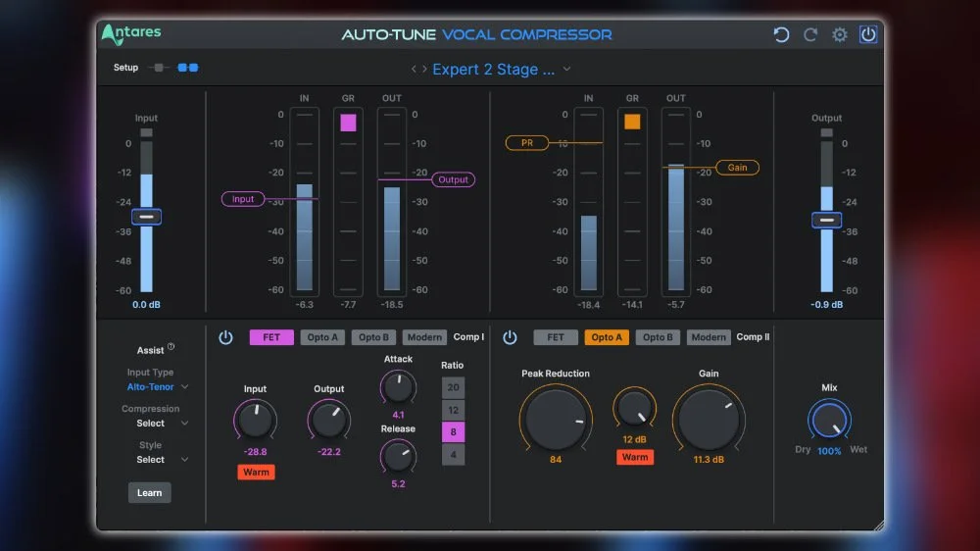Viewport: 980px width, 551px height.
Task: Click the redo arrow icon
Action: pyautogui.click(x=810, y=34)
